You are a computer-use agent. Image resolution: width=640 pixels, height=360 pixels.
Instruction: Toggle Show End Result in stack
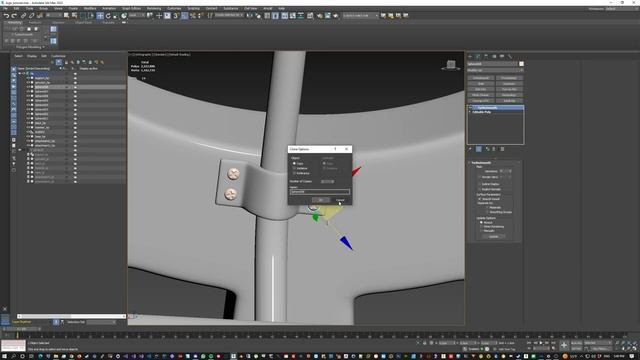[x=479, y=149]
